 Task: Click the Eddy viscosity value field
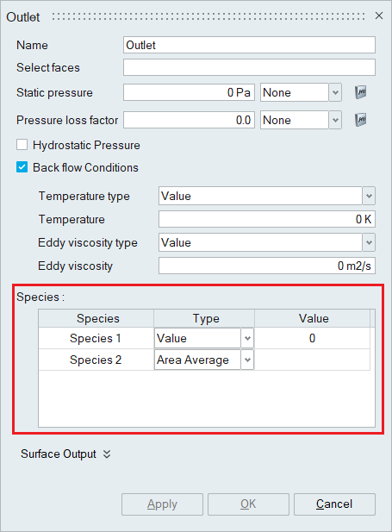click(x=267, y=266)
